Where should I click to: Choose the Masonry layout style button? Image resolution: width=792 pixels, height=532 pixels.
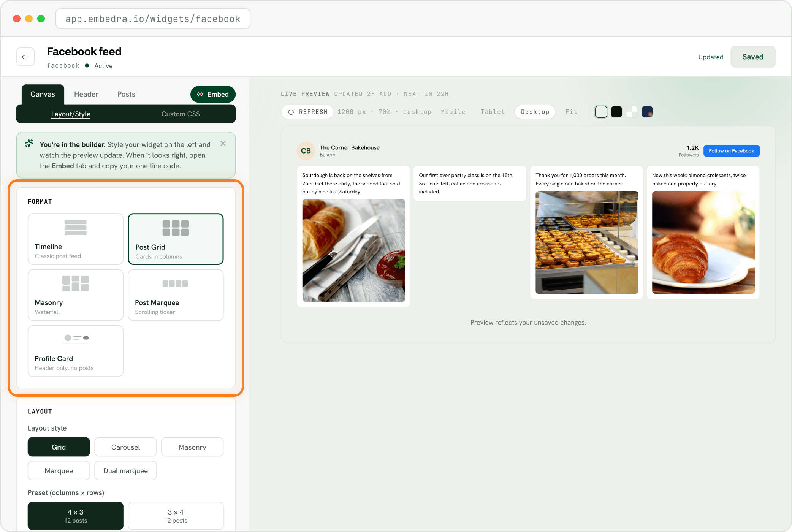tap(192, 447)
